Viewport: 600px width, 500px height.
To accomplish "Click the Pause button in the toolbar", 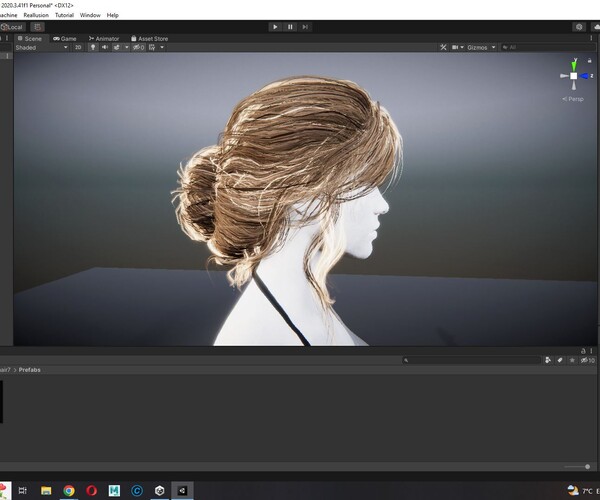I will [x=290, y=27].
